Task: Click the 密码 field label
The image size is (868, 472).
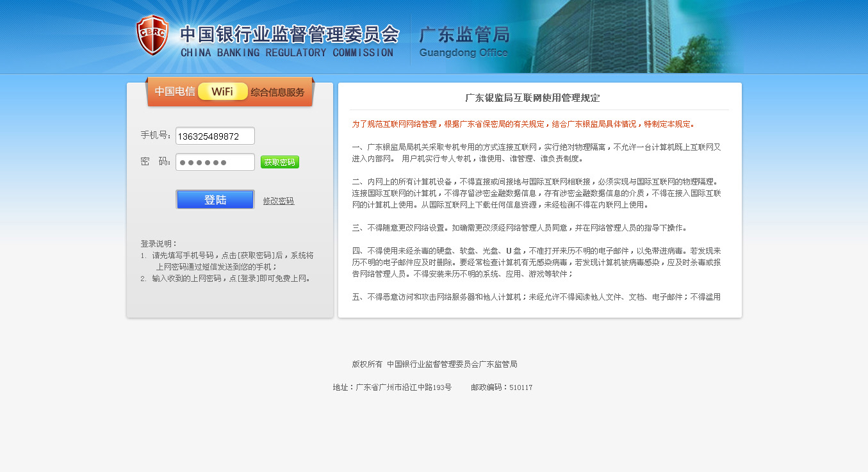Action: point(156,161)
